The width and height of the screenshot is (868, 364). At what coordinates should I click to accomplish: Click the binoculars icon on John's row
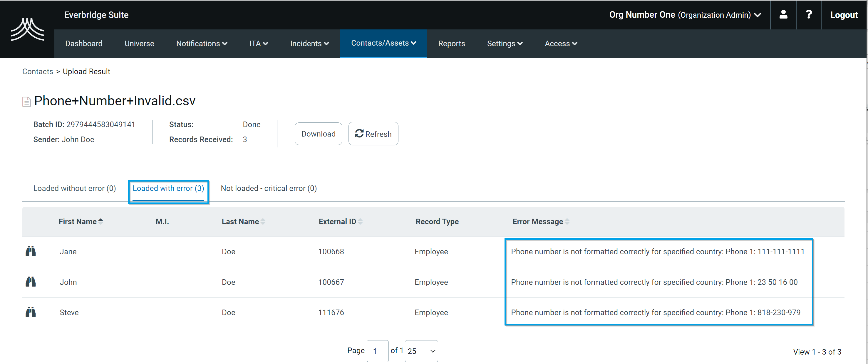click(30, 282)
